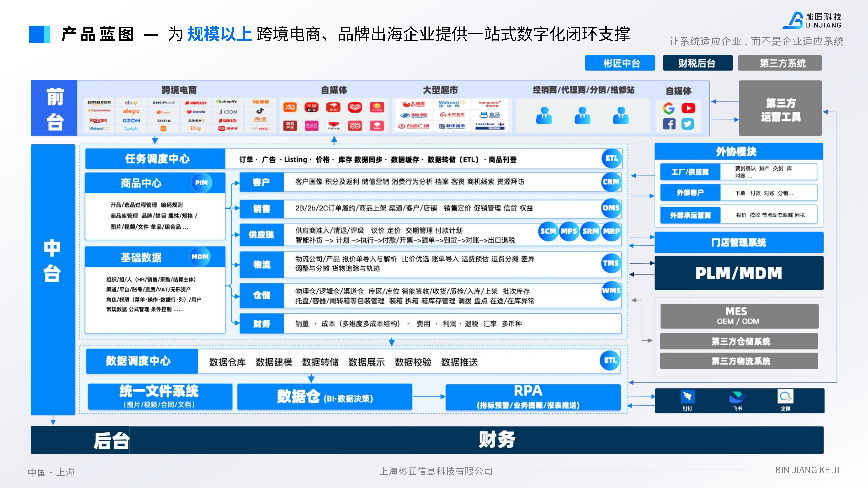Click the Twitter bird icon
868x488 pixels.
click(688, 124)
